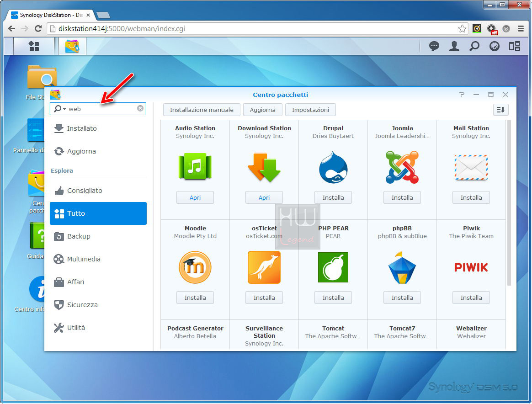Open the widgets panel icon
Screen dimensions: 532x404
(x=514, y=46)
